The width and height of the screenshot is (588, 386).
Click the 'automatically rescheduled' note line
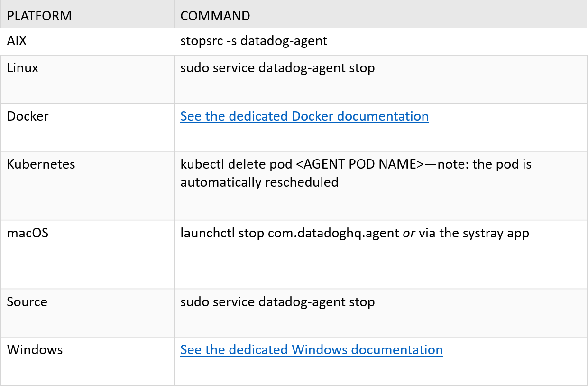pyautogui.click(x=259, y=182)
